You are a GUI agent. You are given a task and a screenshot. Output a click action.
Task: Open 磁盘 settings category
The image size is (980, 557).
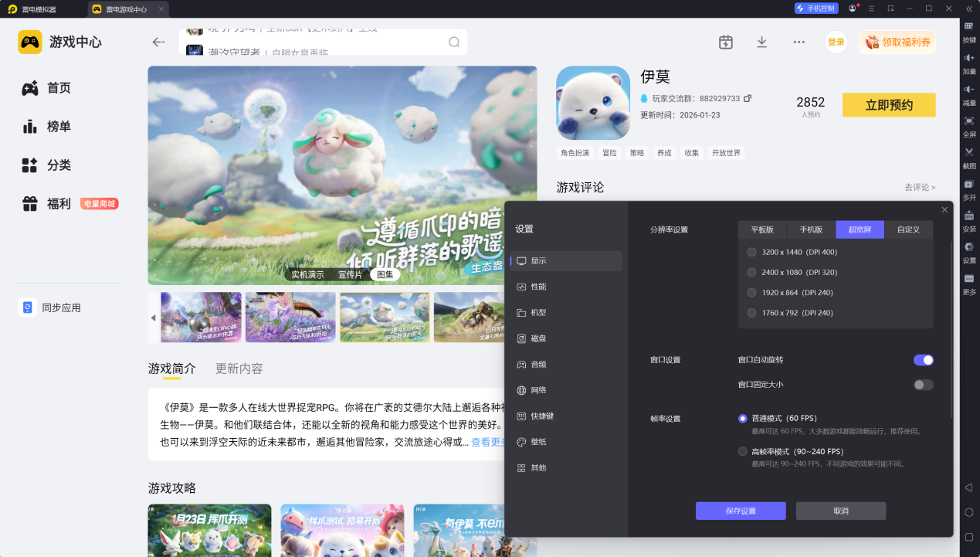pos(566,338)
